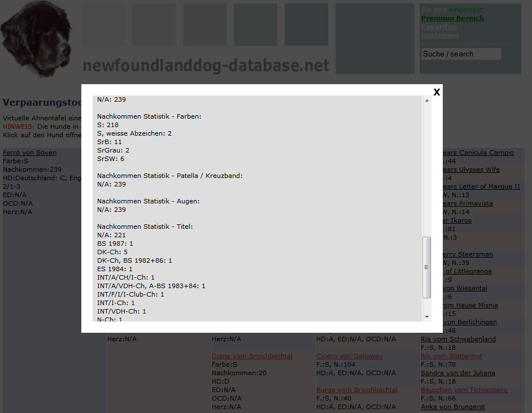Select the Rik vom Blattenhof link
Screen dimensions: 532x413
tap(451, 356)
